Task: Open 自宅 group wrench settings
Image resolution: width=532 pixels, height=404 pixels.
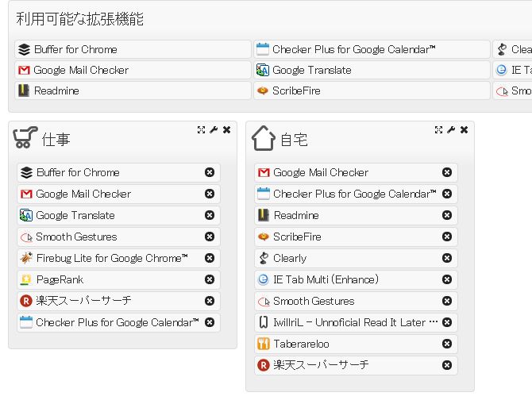Action: pyautogui.click(x=451, y=129)
